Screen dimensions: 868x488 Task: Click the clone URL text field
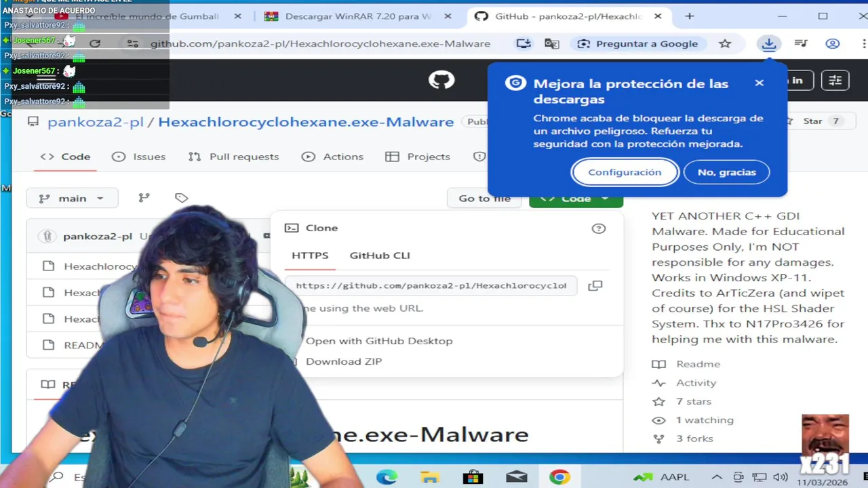point(431,285)
